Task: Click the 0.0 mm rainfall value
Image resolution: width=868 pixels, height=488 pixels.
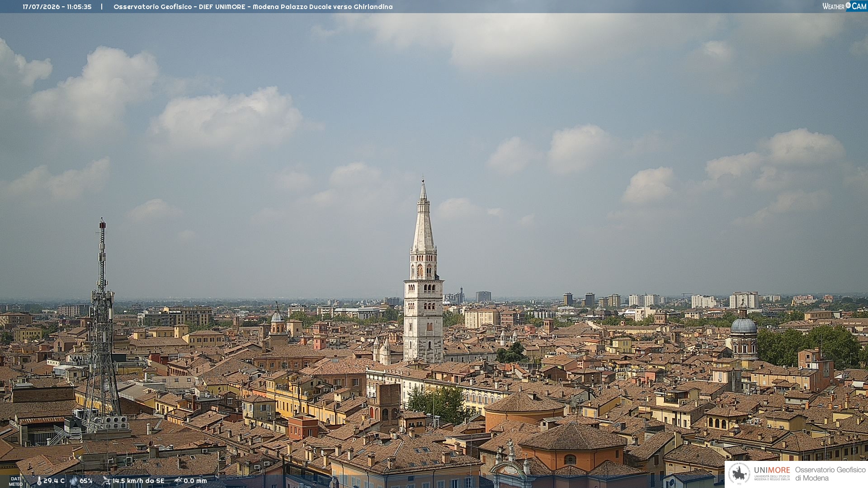Action: click(195, 481)
